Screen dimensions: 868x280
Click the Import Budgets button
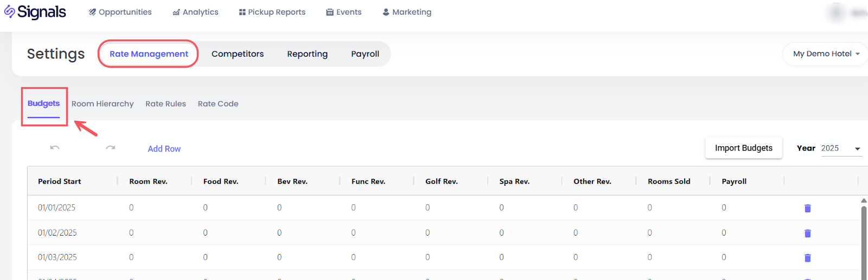(x=743, y=148)
